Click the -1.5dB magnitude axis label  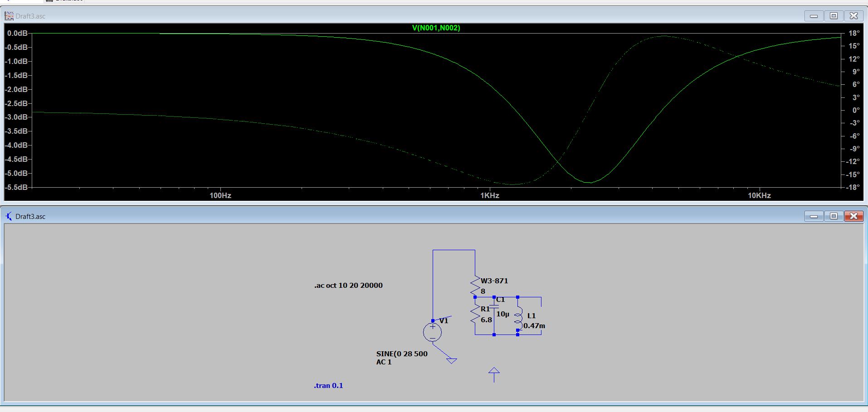(x=16, y=75)
